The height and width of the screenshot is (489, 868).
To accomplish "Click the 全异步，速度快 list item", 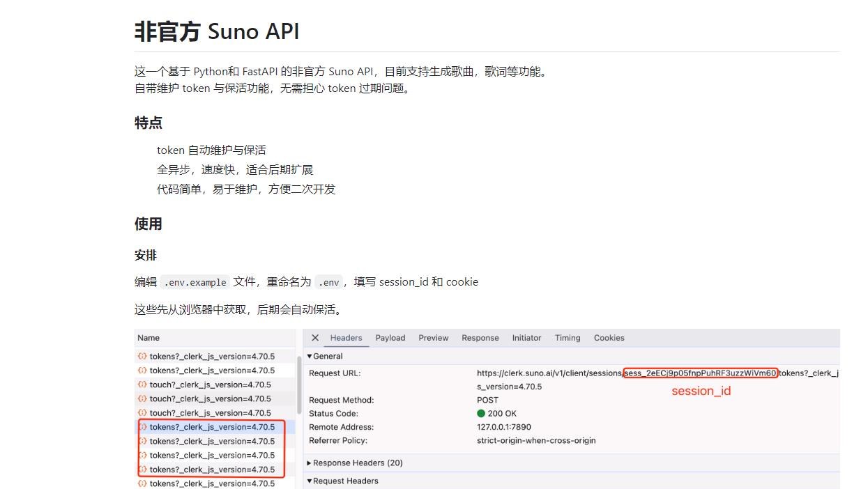I will pos(235,170).
